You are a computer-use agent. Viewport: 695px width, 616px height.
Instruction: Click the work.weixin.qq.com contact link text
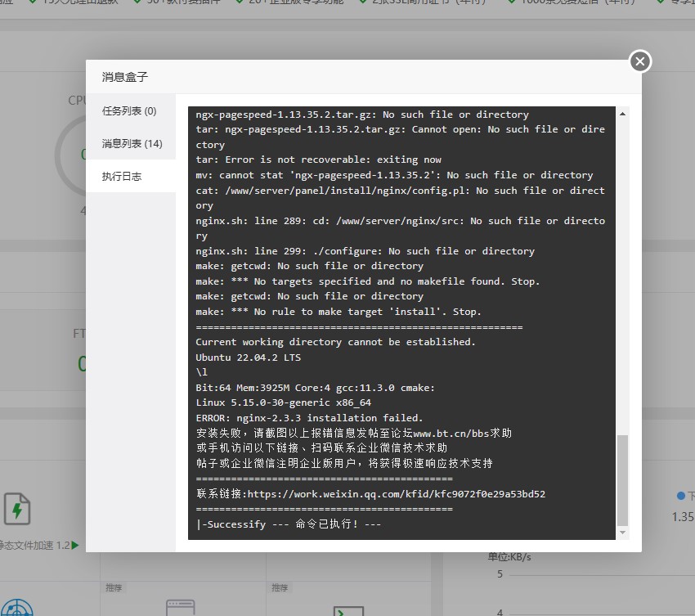coord(397,494)
